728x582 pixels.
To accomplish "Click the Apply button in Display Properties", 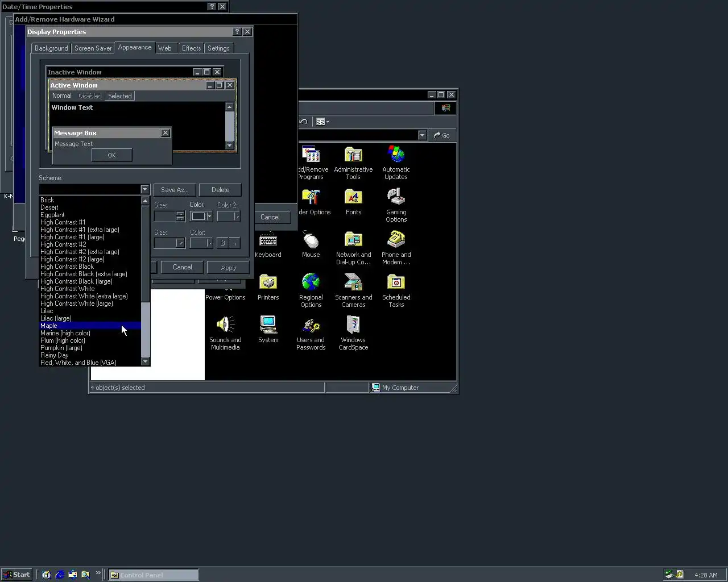I will pyautogui.click(x=228, y=267).
